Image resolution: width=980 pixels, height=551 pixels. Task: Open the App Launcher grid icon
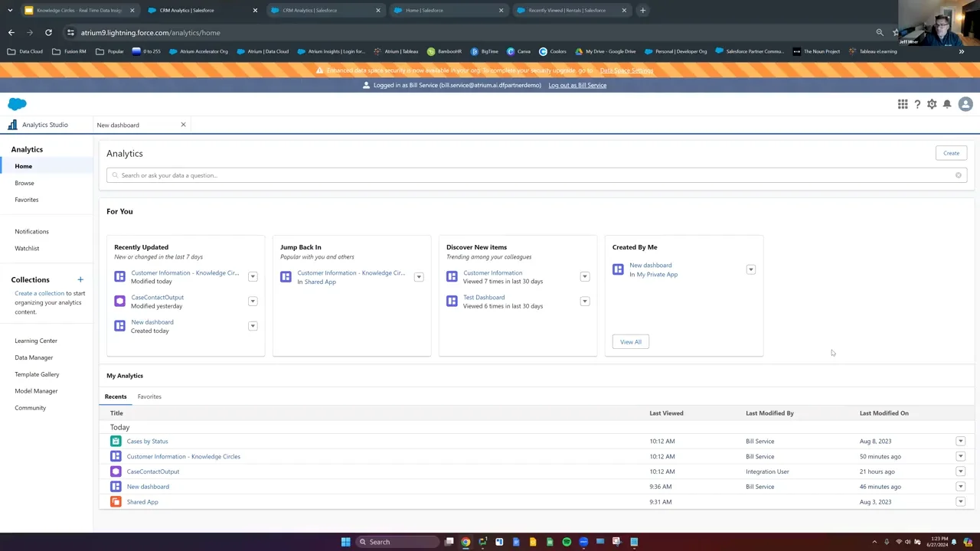(x=903, y=104)
